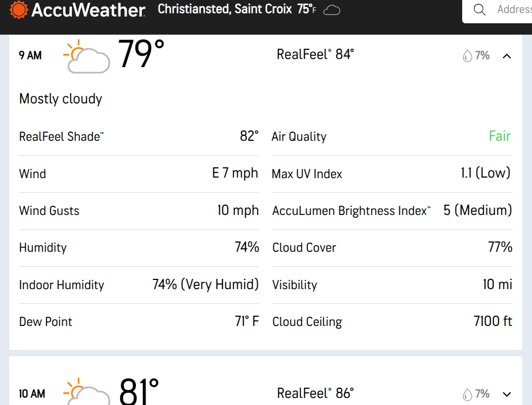Viewport: 532px width, 405px height.
Task: Click the Fair air quality value
Action: click(500, 136)
